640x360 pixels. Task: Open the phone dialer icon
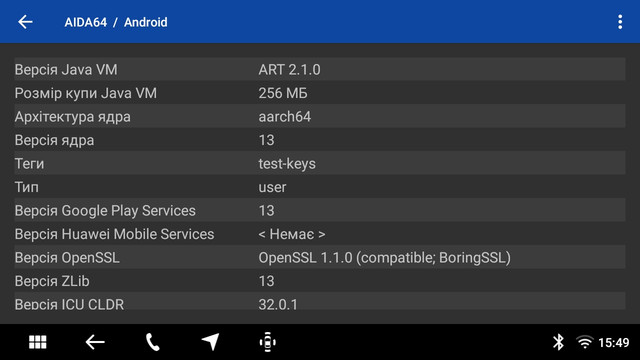[153, 342]
